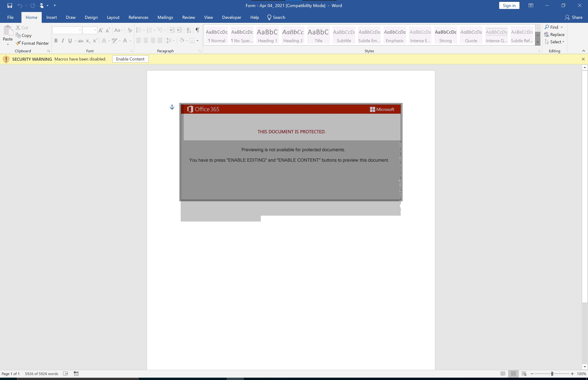Open the Sort dialog with A-Z icon
Screen dimensions: 588x380
[x=188, y=30]
